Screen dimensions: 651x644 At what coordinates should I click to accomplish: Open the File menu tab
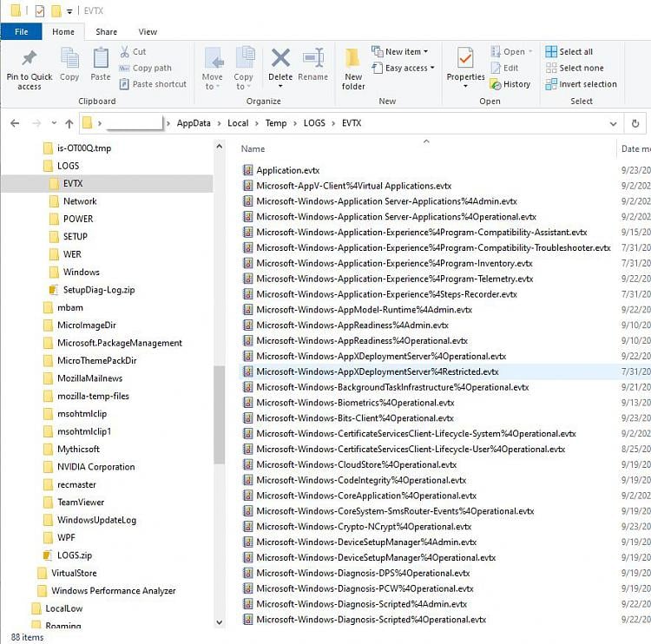pos(21,31)
